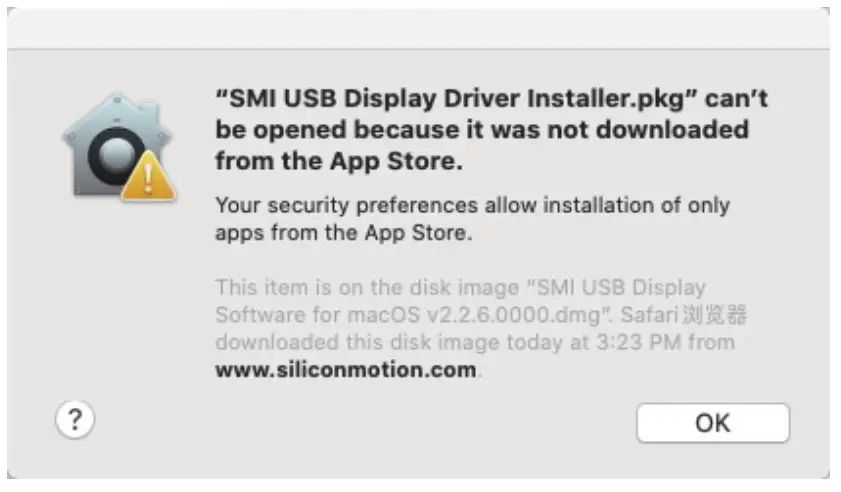Click the dialog's empty title bar
Viewport: 841px width, 492px height.
[418, 28]
